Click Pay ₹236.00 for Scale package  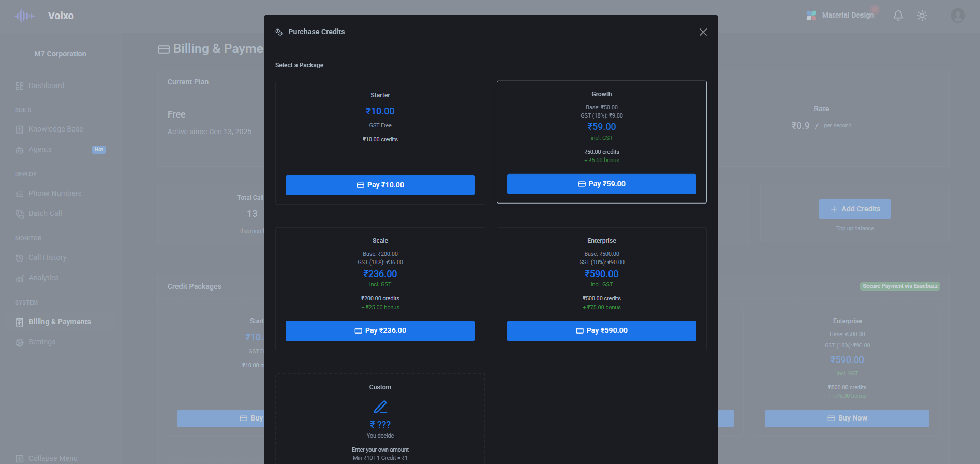(380, 330)
